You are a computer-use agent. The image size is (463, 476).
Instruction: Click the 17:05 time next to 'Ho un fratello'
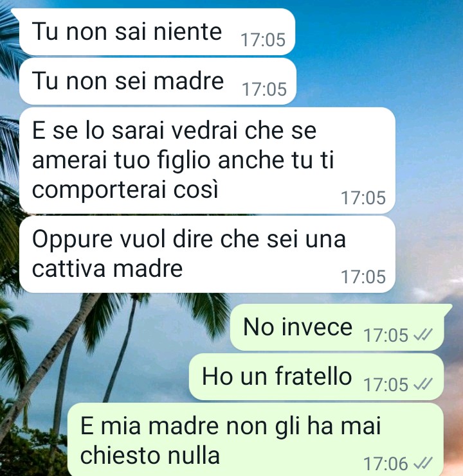coord(386,385)
